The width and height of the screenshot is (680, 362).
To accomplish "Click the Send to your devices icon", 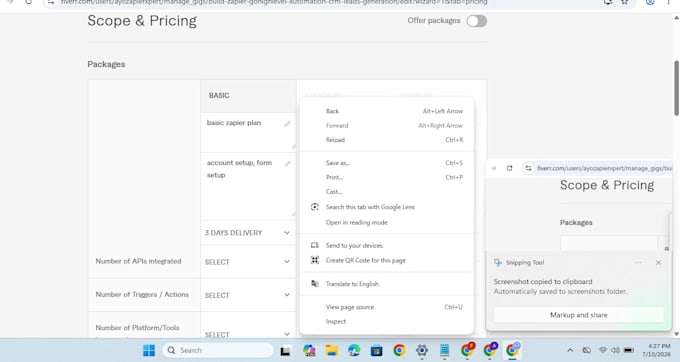I will click(315, 245).
